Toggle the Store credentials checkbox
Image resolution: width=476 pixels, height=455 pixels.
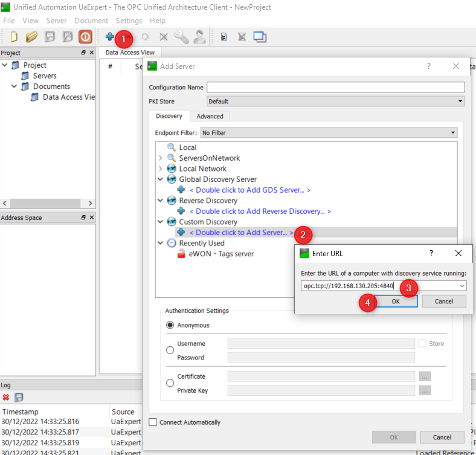(x=422, y=344)
